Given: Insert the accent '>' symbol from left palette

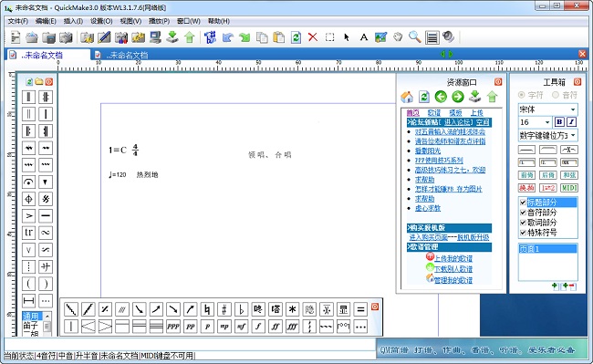Looking at the screenshot, I should tap(29, 215).
